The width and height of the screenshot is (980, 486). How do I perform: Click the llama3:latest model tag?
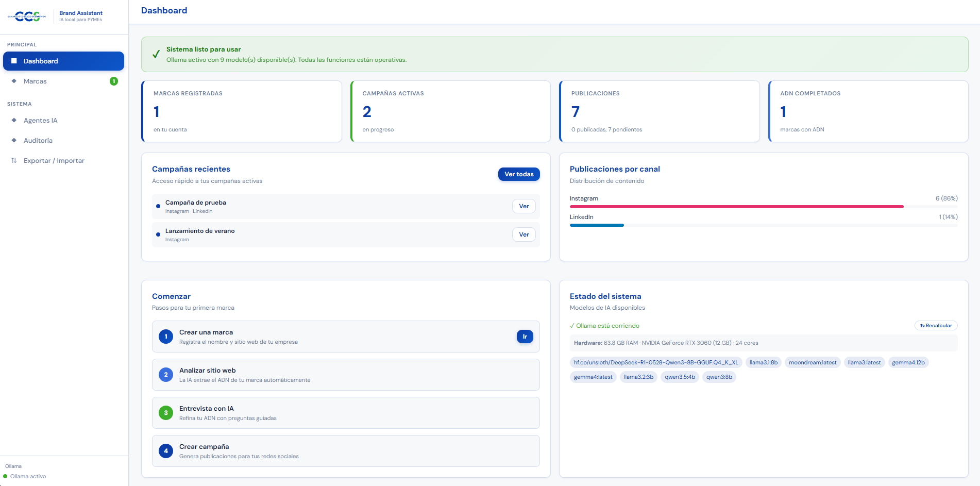pyautogui.click(x=865, y=362)
